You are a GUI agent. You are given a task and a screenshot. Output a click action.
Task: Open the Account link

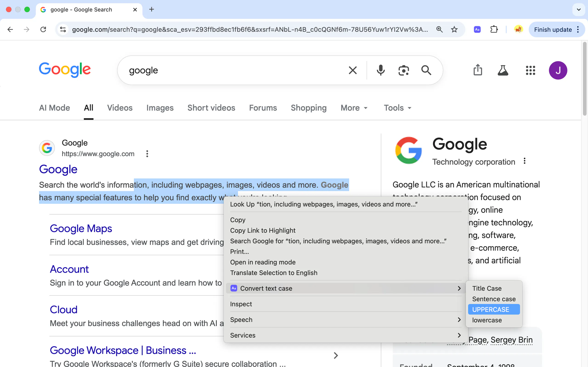69,269
